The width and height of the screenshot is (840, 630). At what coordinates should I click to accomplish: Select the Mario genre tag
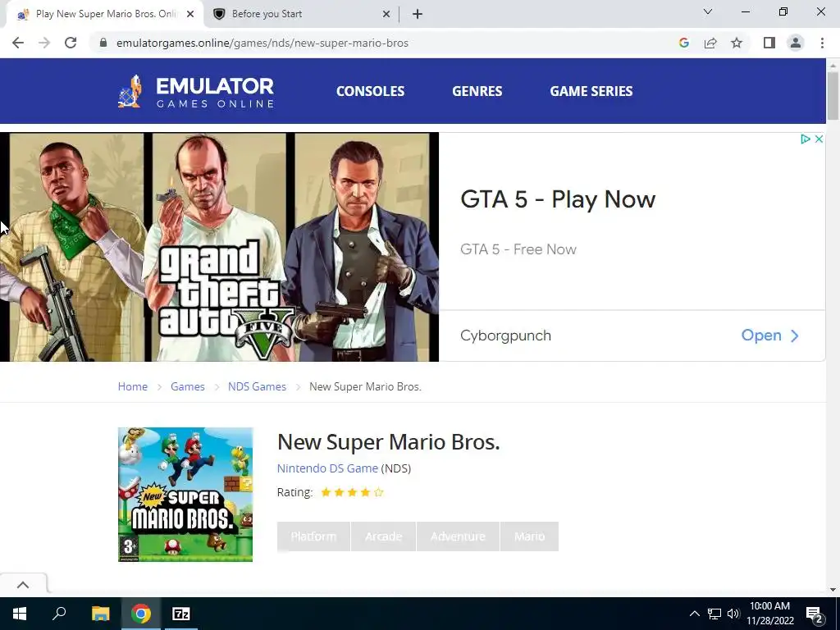point(529,536)
